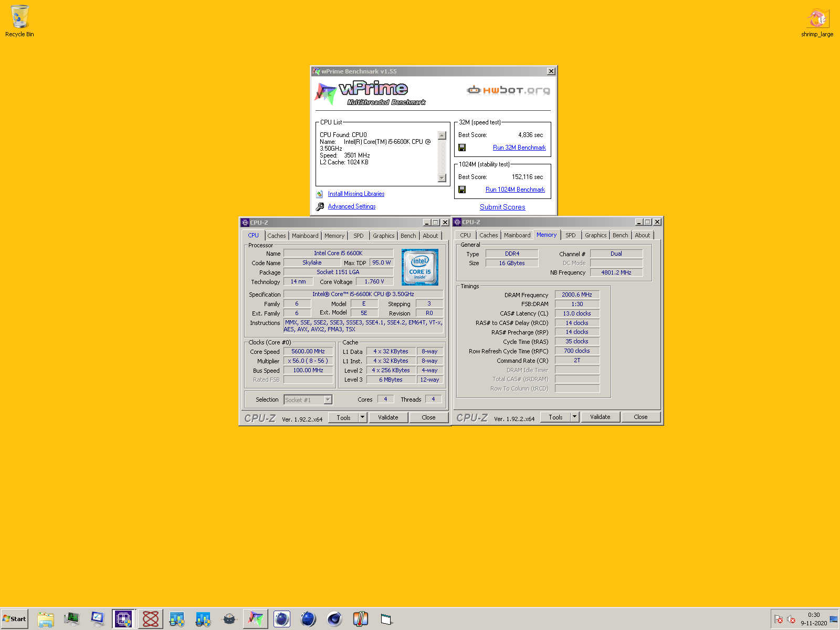Open Advanced Settings link in wPrime
This screenshot has height=630, width=840.
352,206
